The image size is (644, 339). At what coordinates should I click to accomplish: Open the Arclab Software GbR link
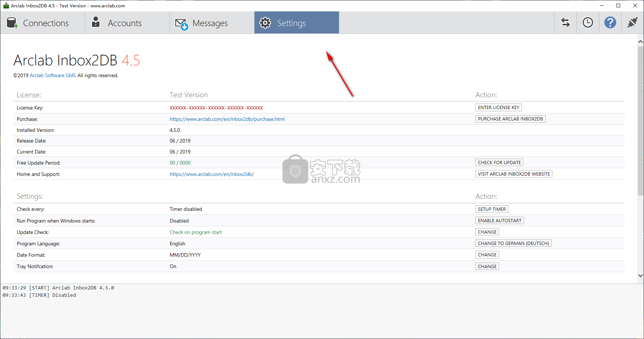(52, 75)
